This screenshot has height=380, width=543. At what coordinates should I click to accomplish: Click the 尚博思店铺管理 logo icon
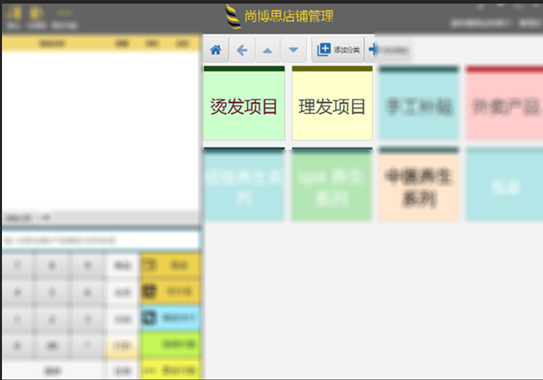click(x=233, y=16)
